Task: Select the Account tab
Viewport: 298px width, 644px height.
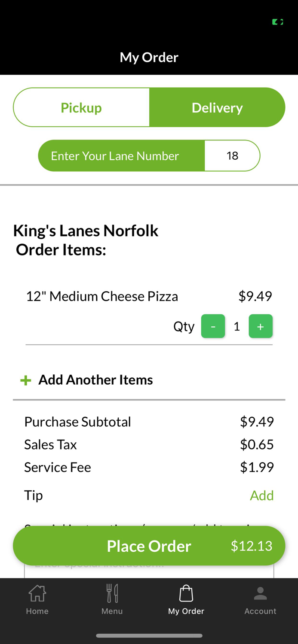Action: point(260,599)
